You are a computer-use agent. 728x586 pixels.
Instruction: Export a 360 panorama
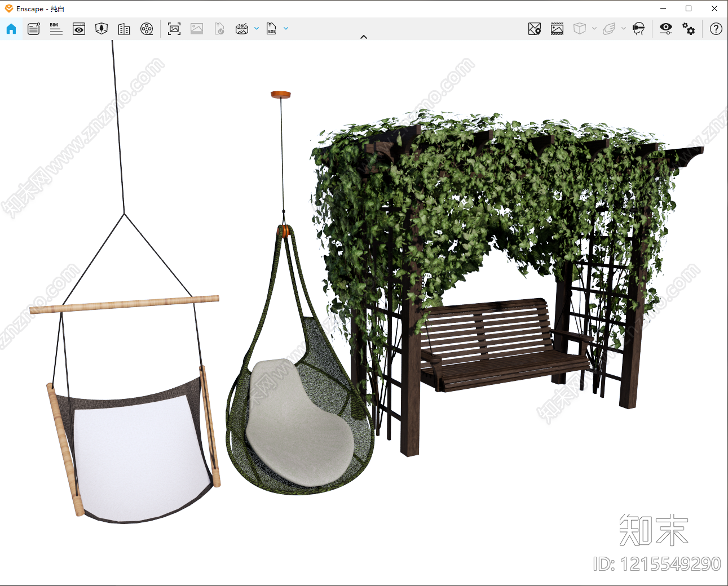pyautogui.click(x=242, y=29)
